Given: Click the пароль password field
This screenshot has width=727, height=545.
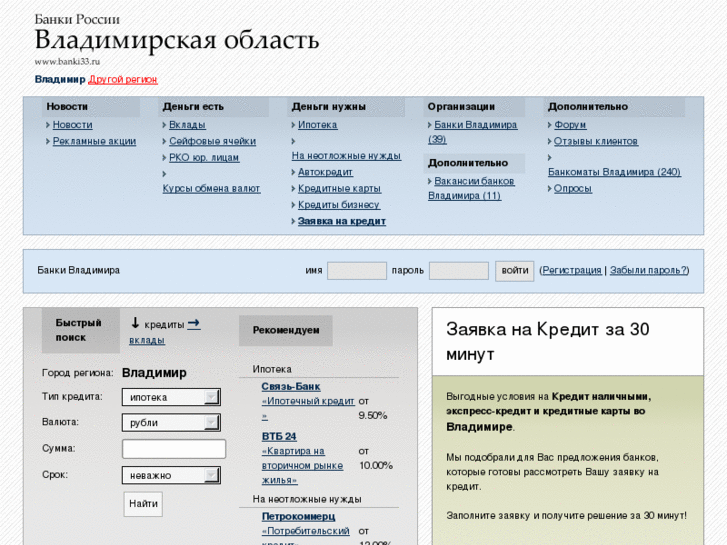Looking at the screenshot, I should click(458, 270).
